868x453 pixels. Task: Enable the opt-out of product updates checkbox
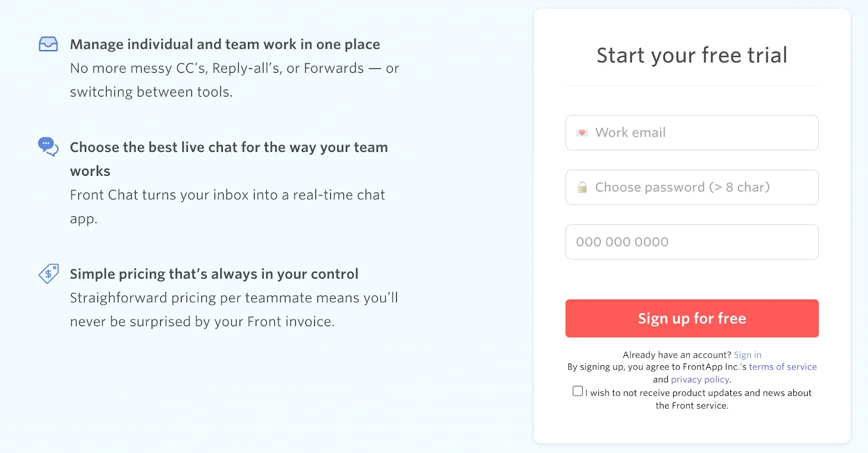(x=577, y=390)
